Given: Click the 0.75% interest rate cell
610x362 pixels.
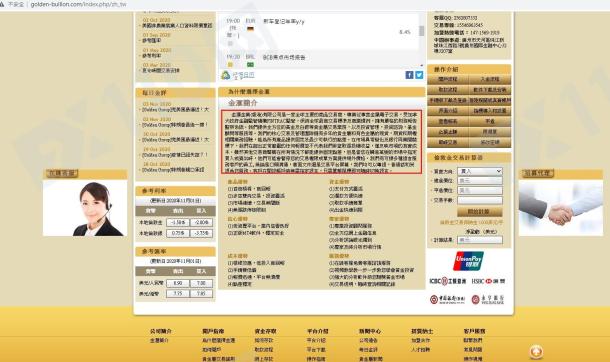Looking at the screenshot, I should coord(178,233).
